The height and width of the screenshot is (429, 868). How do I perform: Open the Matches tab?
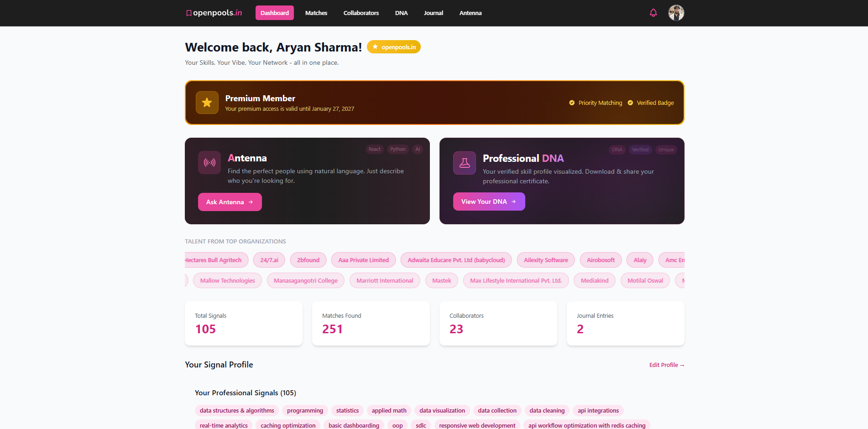click(x=316, y=13)
